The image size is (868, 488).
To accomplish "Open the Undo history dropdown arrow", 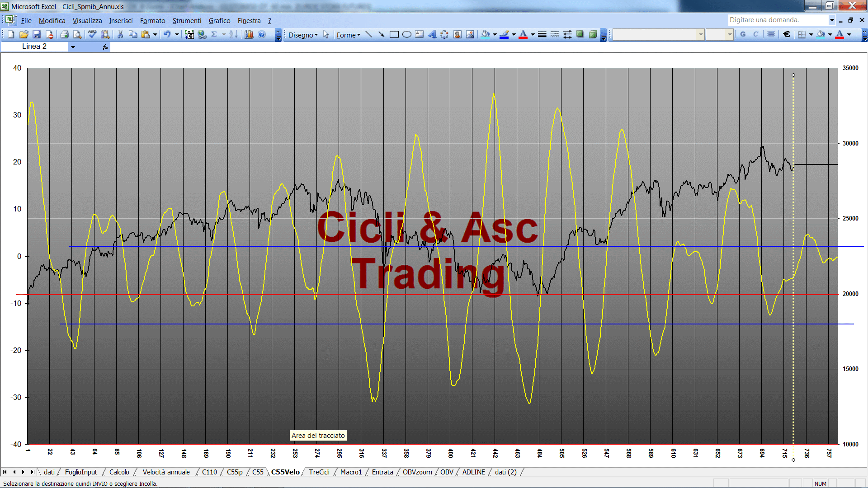I will tap(177, 34).
